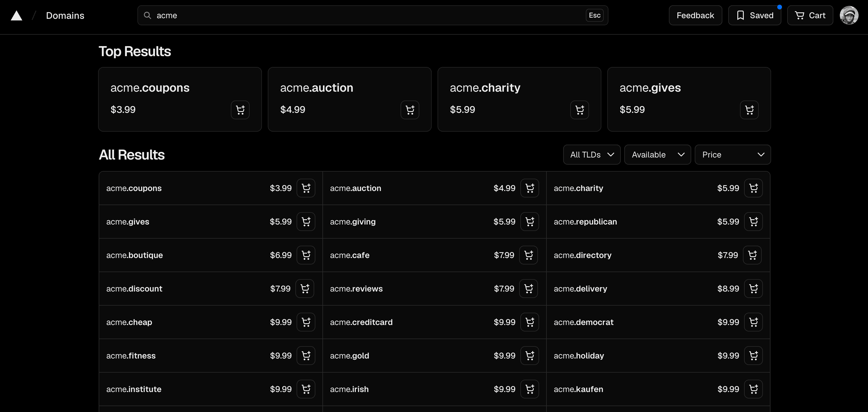Add acme.charity top result card to cart
This screenshot has width=868, height=412.
[580, 110]
